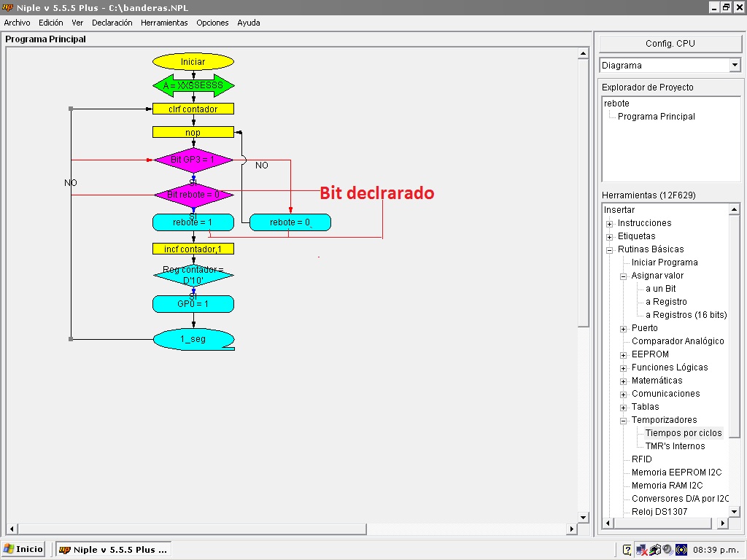The image size is (747, 560).
Task: Open the Declaración menu
Action: click(x=112, y=23)
